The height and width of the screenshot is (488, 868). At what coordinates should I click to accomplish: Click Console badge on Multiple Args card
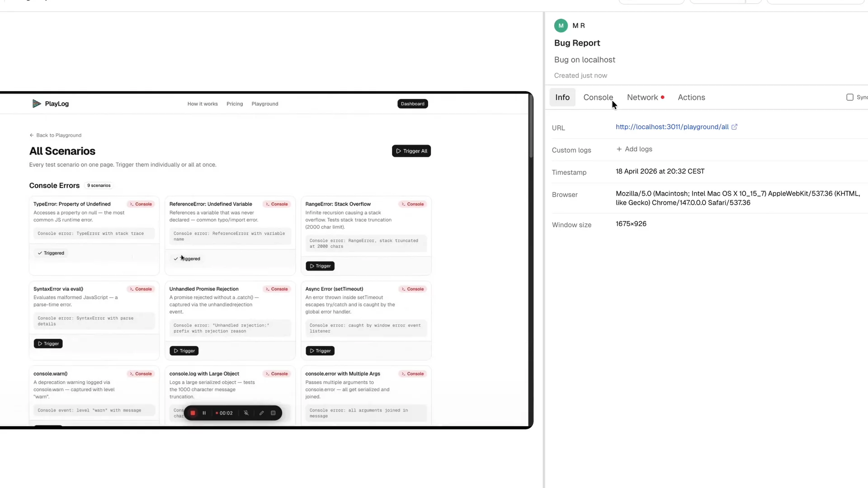[413, 374]
